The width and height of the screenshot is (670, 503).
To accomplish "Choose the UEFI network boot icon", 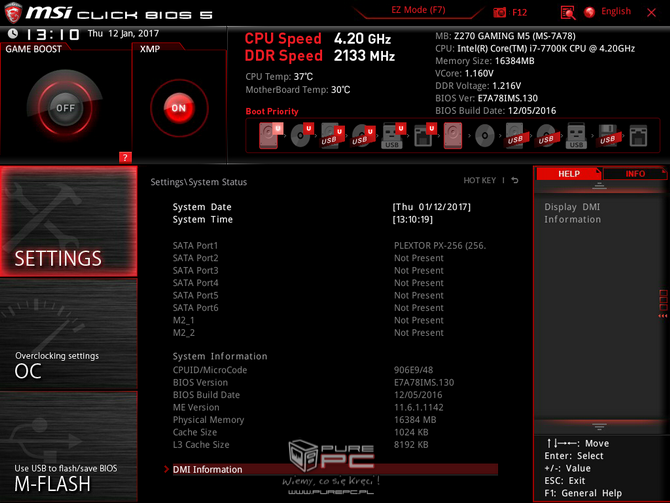I will [x=424, y=135].
